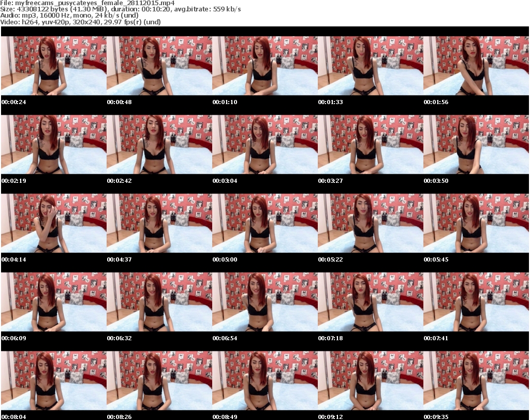Select the bottom row label 00:09:12
This screenshot has height=420, width=530.
point(330,416)
